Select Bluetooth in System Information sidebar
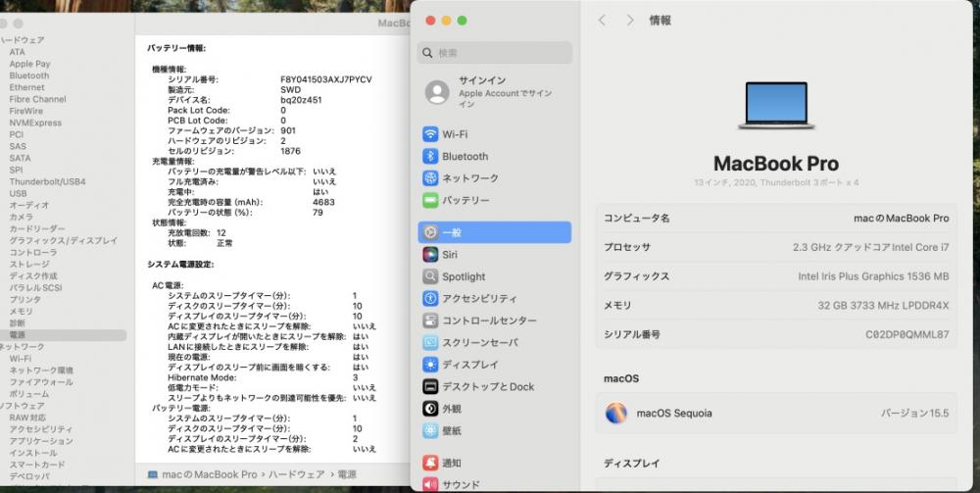Image resolution: width=980 pixels, height=493 pixels. click(x=28, y=75)
